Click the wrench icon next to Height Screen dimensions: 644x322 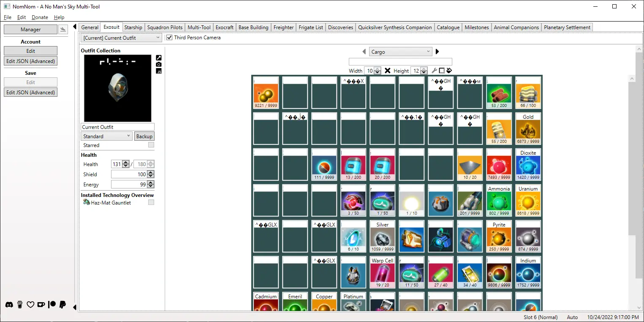pos(434,71)
